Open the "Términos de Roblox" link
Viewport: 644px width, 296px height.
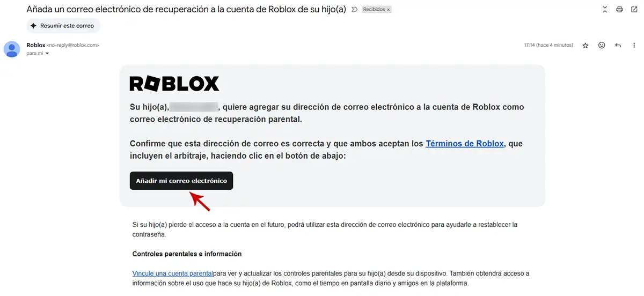pos(465,144)
